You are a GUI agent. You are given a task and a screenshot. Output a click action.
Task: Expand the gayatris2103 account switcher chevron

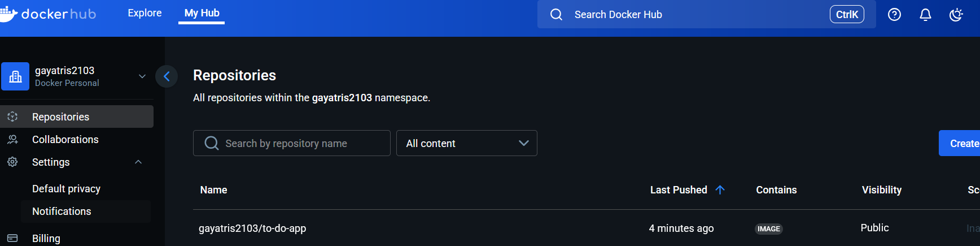[142, 76]
